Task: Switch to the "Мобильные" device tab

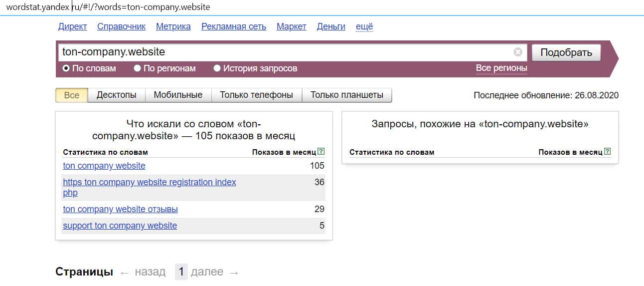Action: pyautogui.click(x=178, y=95)
